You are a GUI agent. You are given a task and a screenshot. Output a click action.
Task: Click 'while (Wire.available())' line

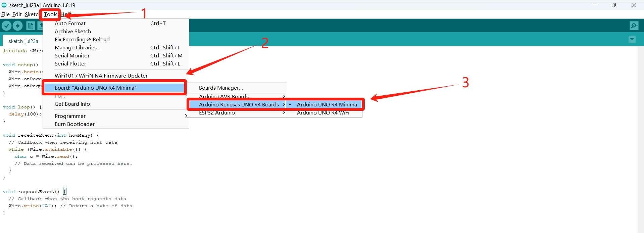tap(48, 149)
